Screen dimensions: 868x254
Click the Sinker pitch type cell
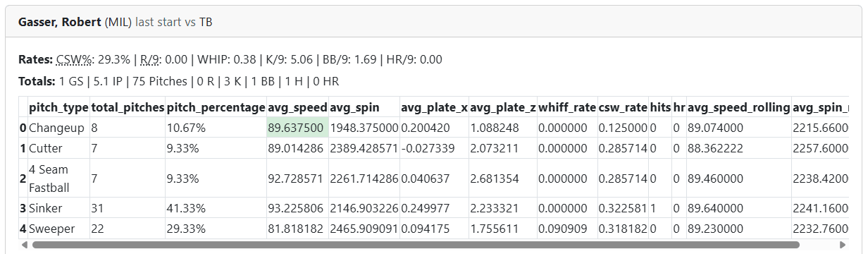point(58,208)
